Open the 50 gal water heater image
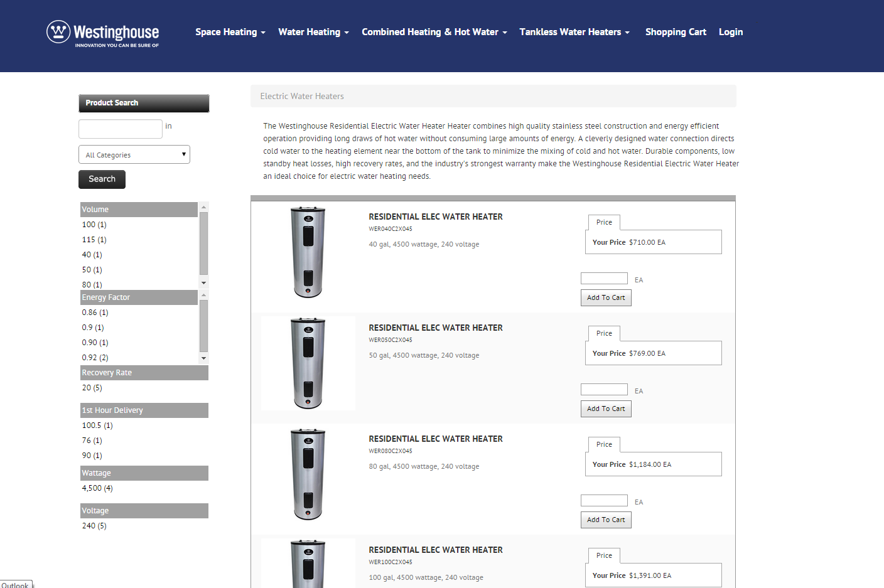 tap(308, 363)
